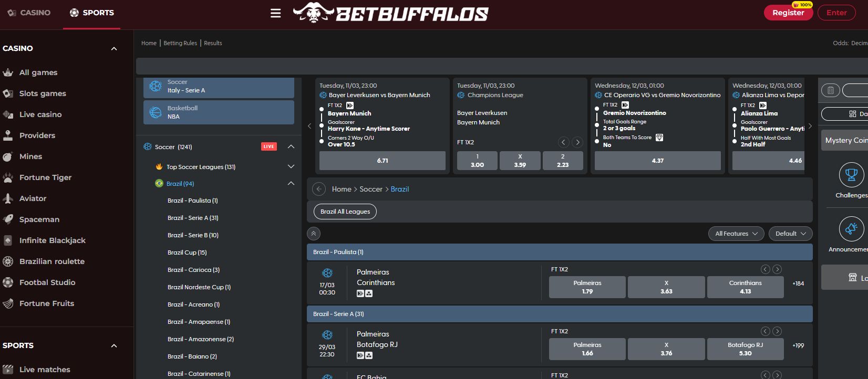This screenshot has width=868, height=379.
Task: Show +199 more markets for Palmeiras-Botafogo RJ
Action: tap(798, 345)
